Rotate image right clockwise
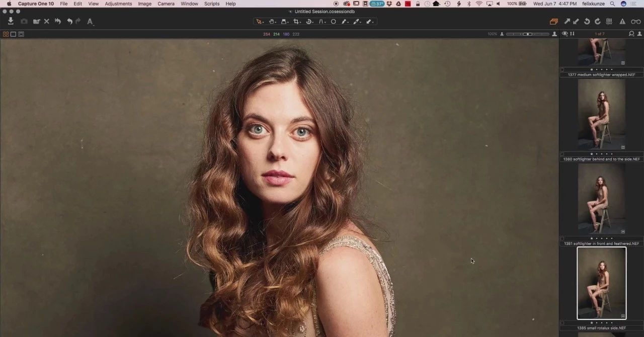The height and width of the screenshot is (337, 644). click(x=598, y=22)
